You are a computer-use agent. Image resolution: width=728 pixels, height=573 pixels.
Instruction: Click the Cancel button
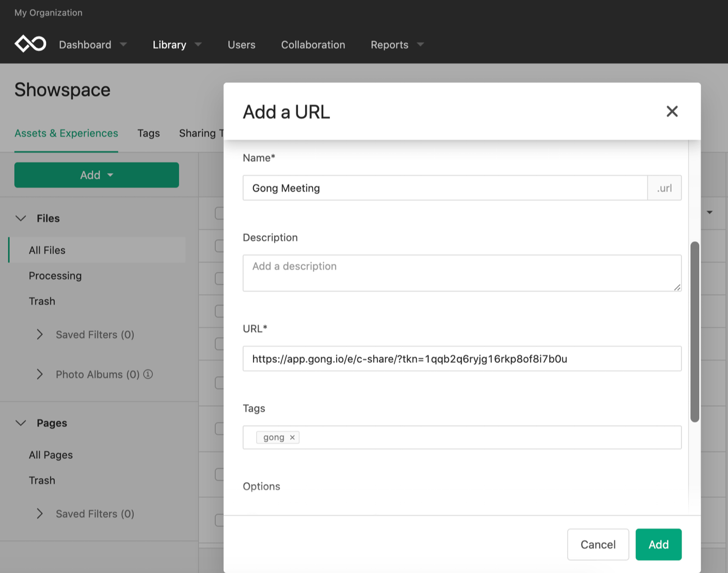tap(598, 544)
